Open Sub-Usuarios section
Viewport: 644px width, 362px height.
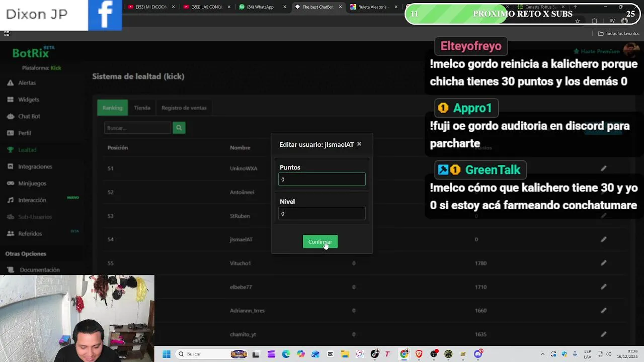coord(29,217)
